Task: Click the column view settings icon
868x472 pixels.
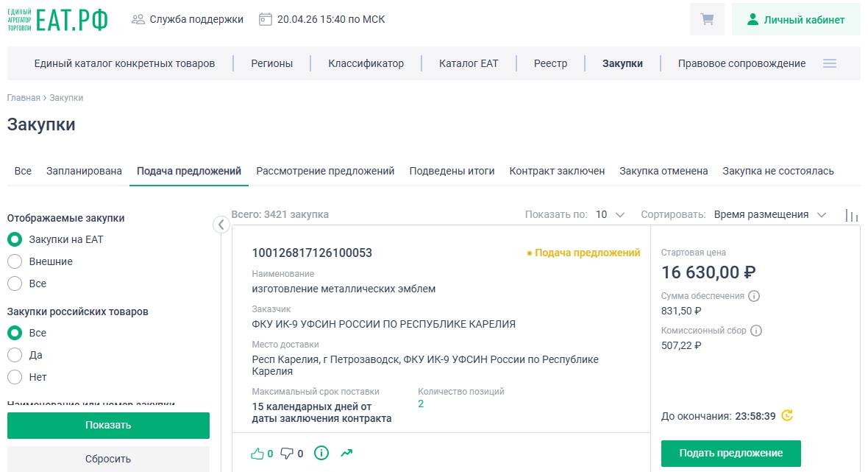Action: pyautogui.click(x=851, y=216)
